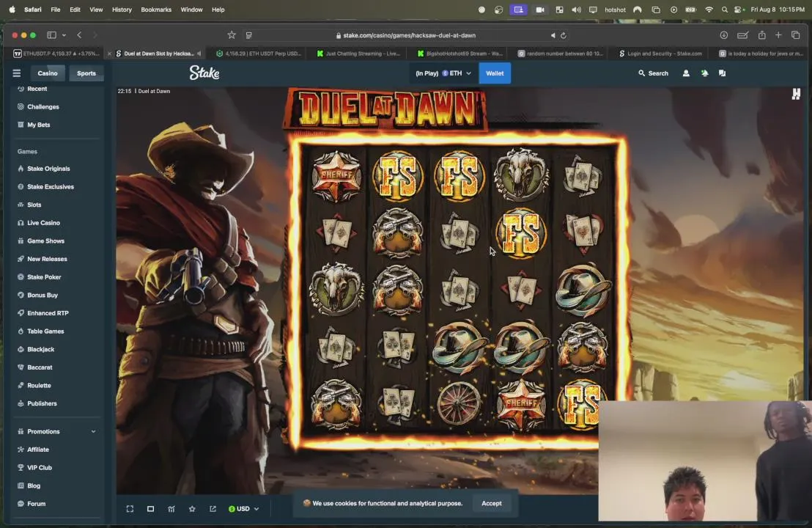Screen dimensions: 812x528
Task: Switch to ETH USDT Perp tab
Action: pyautogui.click(x=259, y=54)
